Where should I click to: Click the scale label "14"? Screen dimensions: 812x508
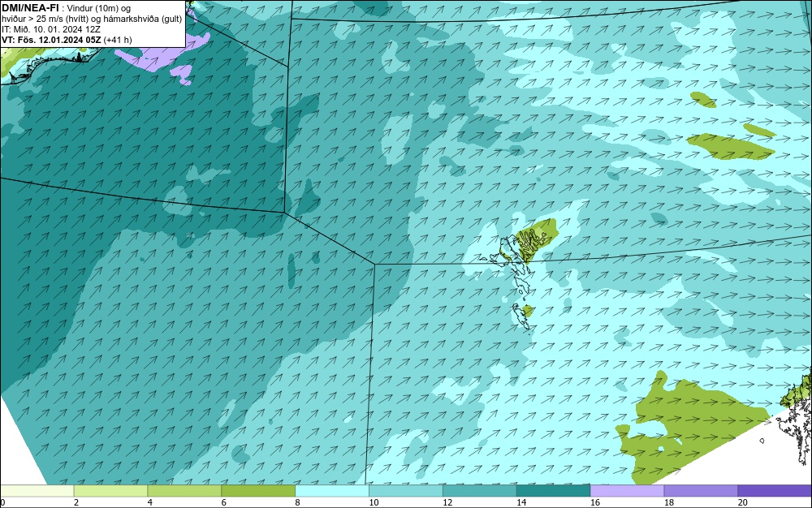pyautogui.click(x=521, y=502)
